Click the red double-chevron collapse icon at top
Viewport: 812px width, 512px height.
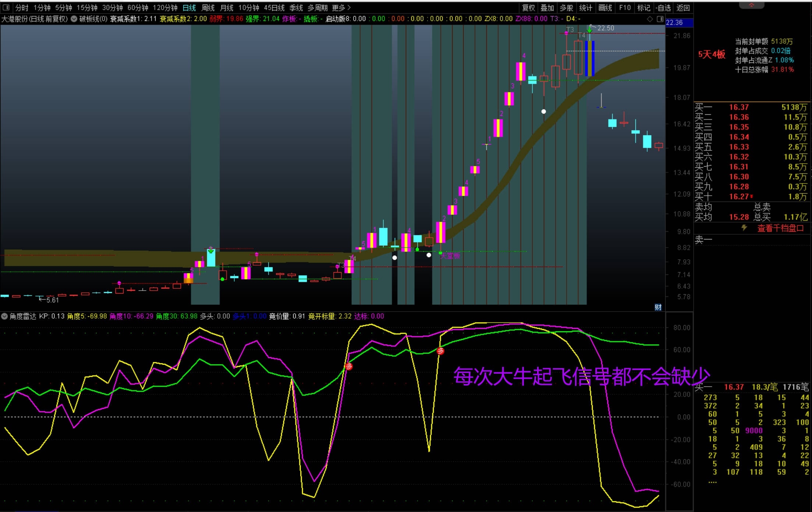coord(751,5)
